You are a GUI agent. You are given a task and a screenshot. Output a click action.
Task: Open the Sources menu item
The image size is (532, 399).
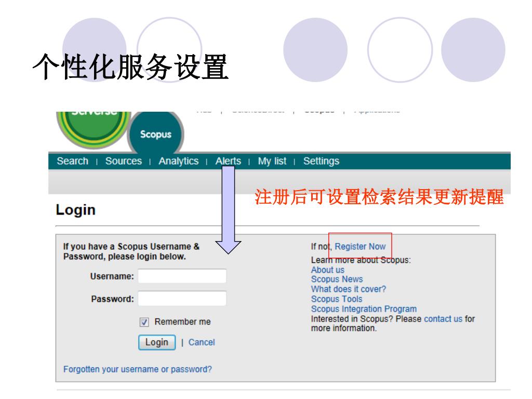click(124, 161)
